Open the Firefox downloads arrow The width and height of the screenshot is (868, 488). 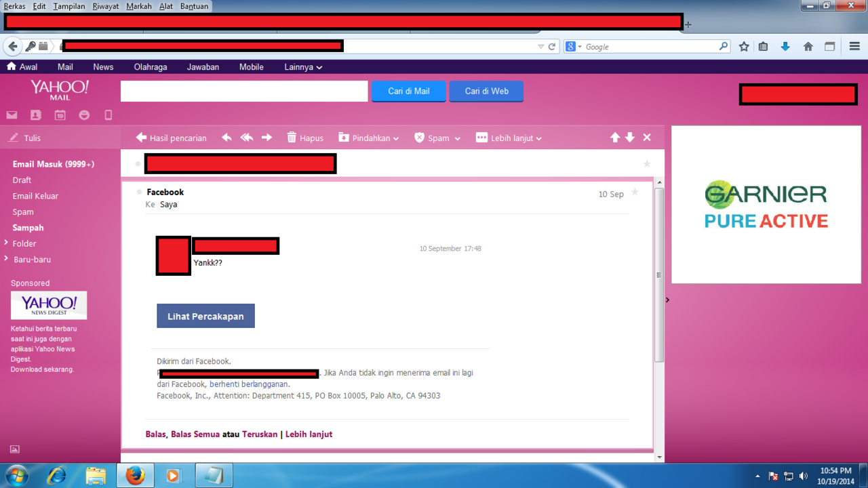(785, 47)
